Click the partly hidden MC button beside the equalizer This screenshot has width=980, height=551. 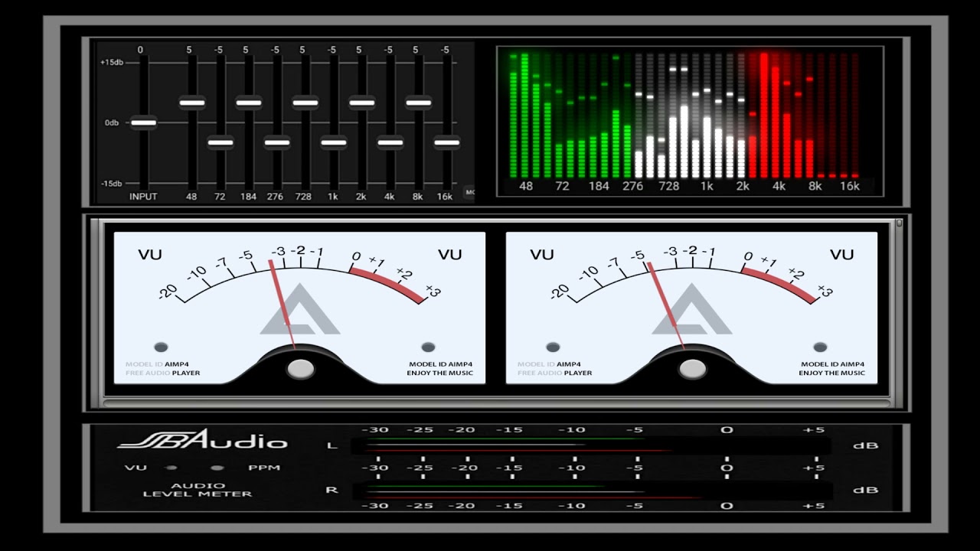469,192
